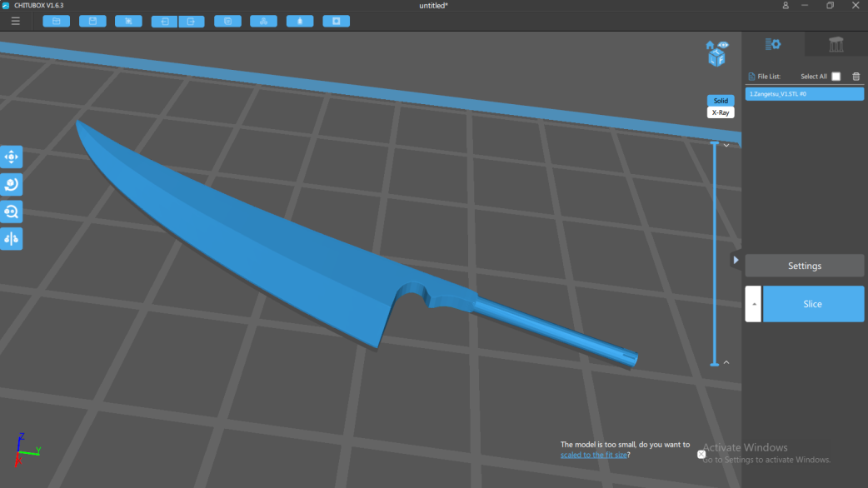The height and width of the screenshot is (488, 868).
Task: Click the Hollow model toolbar button
Action: pyautogui.click(x=300, y=21)
